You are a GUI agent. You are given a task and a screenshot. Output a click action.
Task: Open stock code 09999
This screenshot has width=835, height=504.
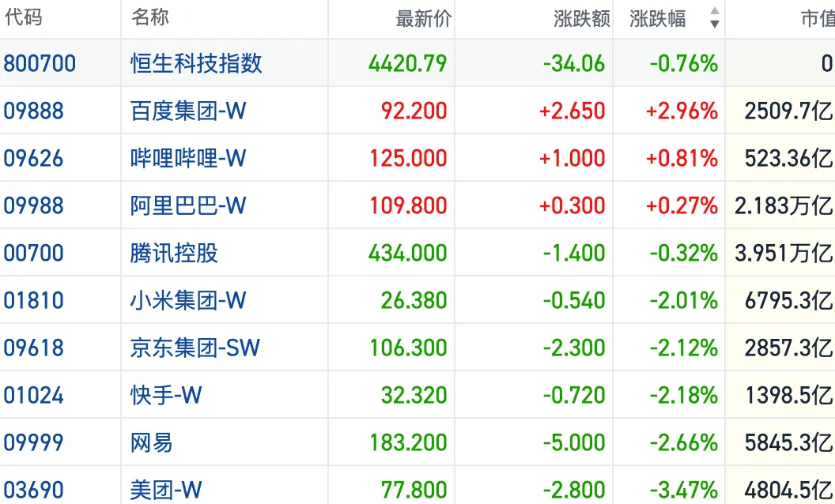click(x=33, y=443)
